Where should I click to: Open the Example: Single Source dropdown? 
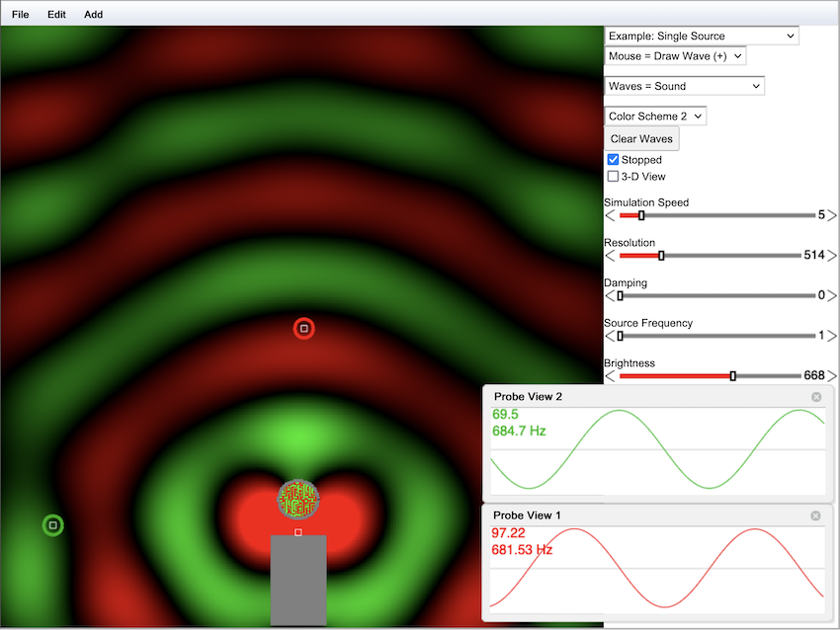(x=701, y=37)
